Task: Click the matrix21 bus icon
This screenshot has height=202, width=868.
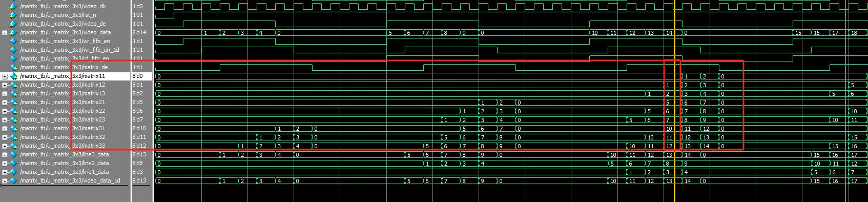Action: (x=14, y=102)
